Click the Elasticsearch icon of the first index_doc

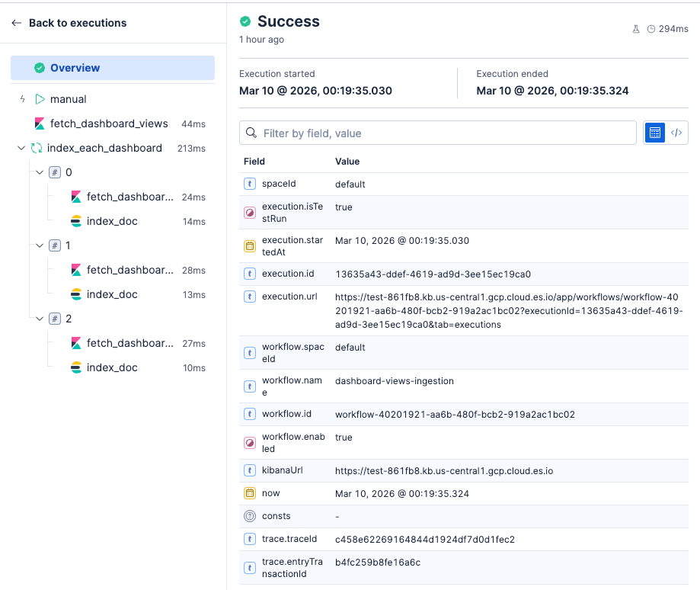coord(76,221)
